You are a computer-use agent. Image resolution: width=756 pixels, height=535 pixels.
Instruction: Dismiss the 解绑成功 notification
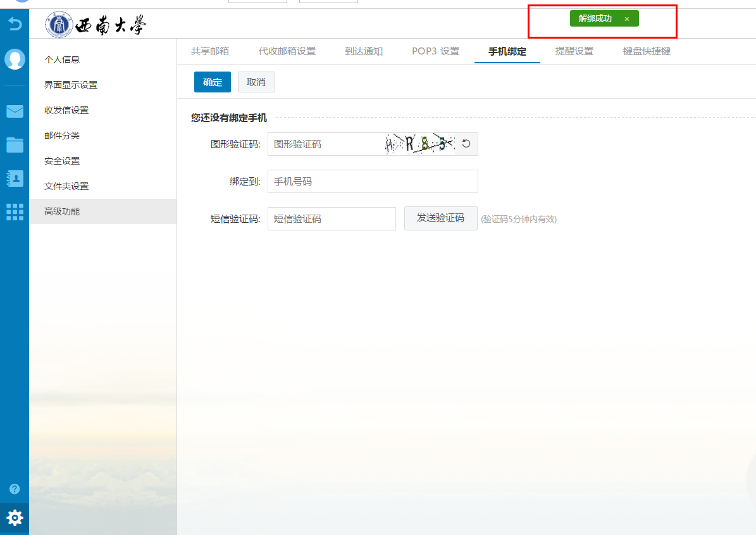click(626, 18)
